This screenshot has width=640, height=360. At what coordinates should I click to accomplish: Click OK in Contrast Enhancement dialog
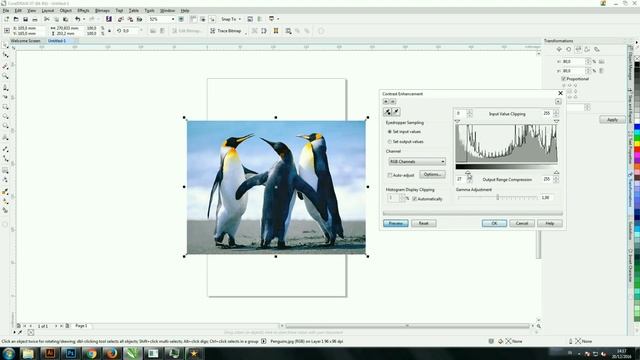494,223
